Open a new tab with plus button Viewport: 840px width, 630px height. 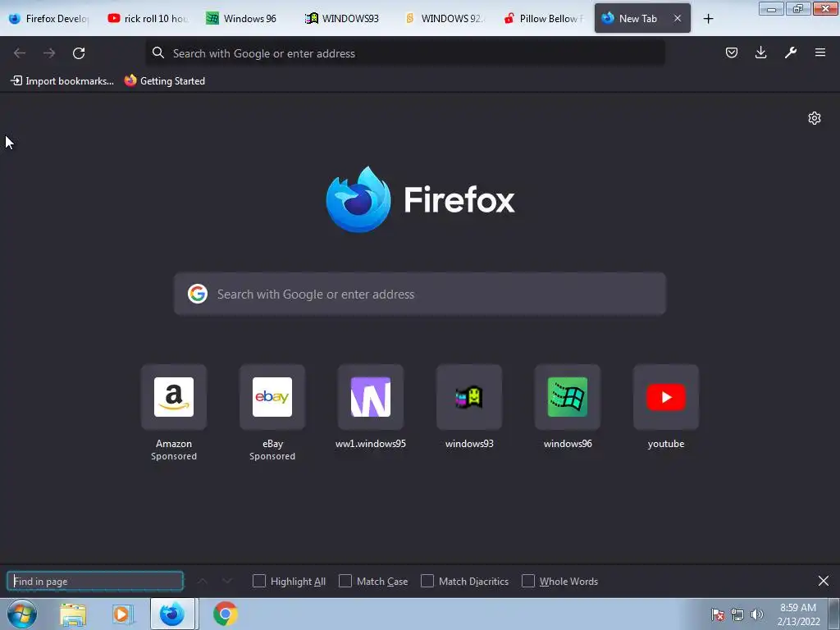tap(708, 19)
